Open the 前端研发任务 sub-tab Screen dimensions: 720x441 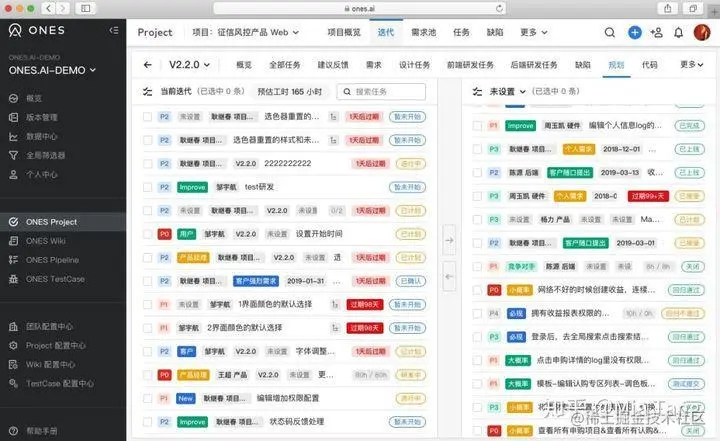click(470, 65)
